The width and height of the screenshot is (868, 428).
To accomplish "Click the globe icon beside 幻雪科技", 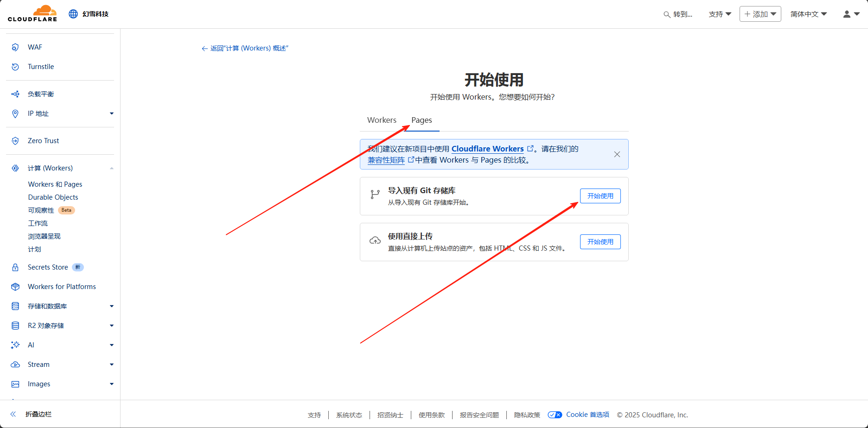I will pyautogui.click(x=73, y=14).
